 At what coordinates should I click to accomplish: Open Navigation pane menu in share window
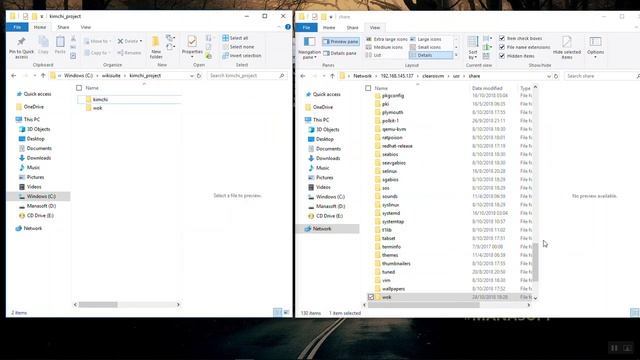tap(309, 48)
